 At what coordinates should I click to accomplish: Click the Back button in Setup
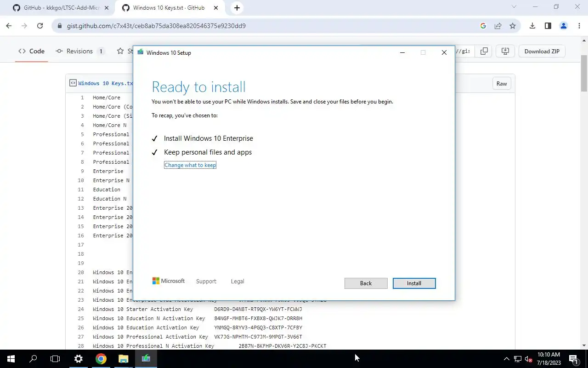click(366, 283)
